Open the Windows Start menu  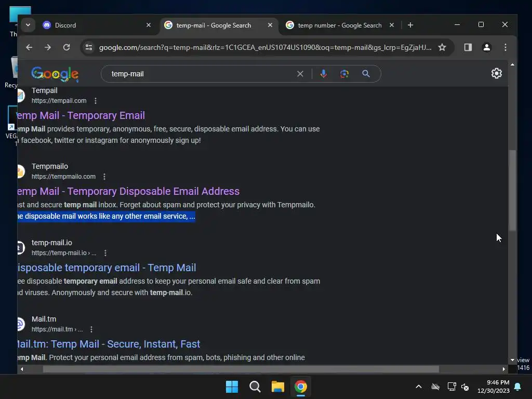point(232,387)
